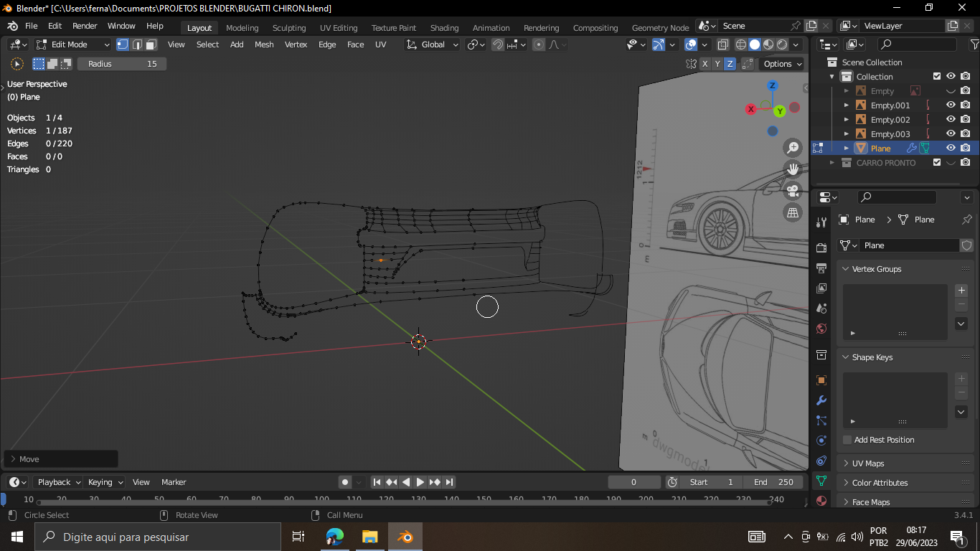980x551 pixels.
Task: Open the Mesh menu
Action: pos(264,44)
